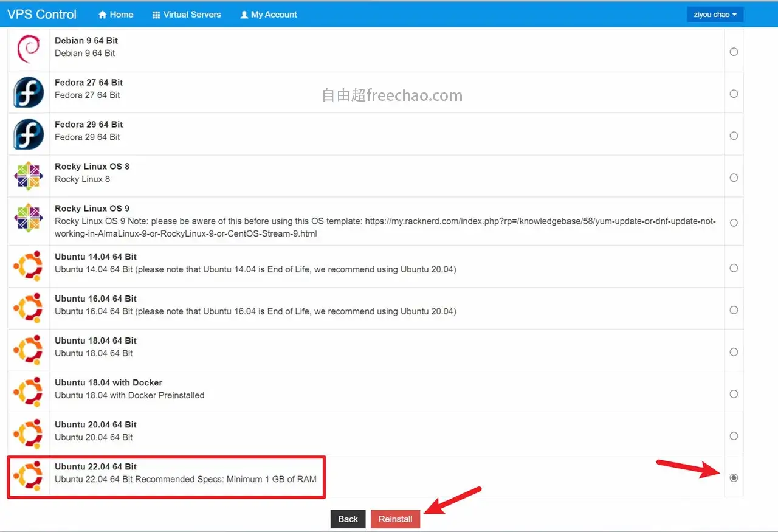
Task: Click the Rocky Linux OS 8 title
Action: (x=92, y=166)
